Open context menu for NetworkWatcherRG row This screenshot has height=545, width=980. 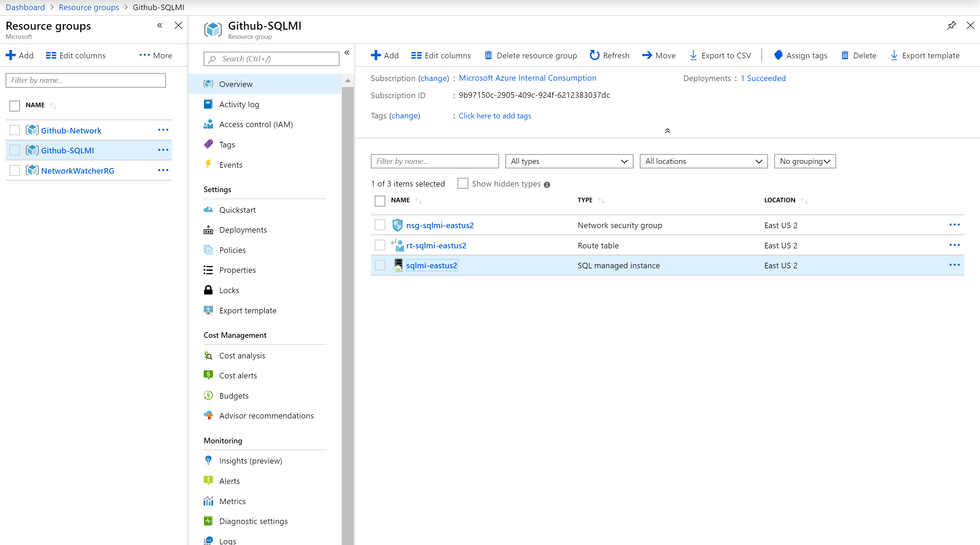pos(163,170)
